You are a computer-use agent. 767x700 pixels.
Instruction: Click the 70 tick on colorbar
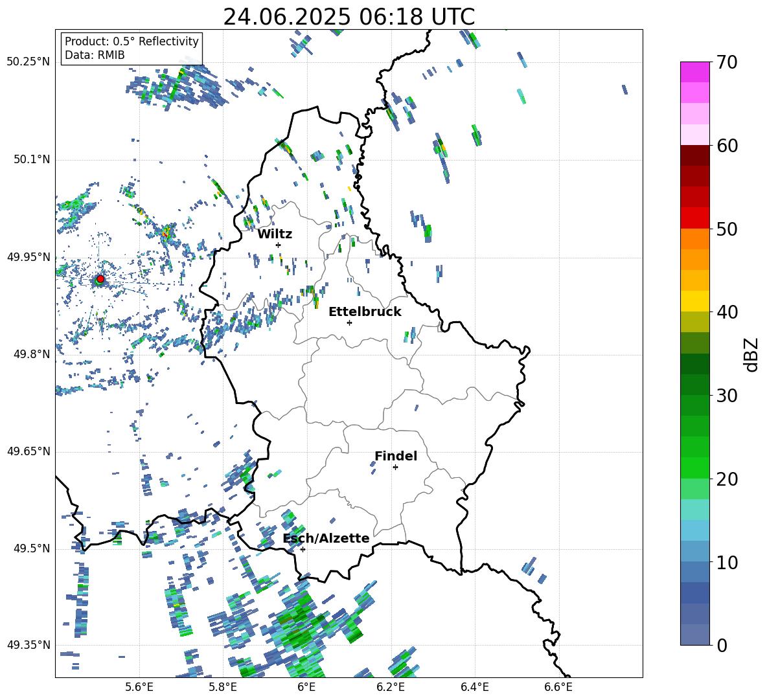(x=727, y=62)
